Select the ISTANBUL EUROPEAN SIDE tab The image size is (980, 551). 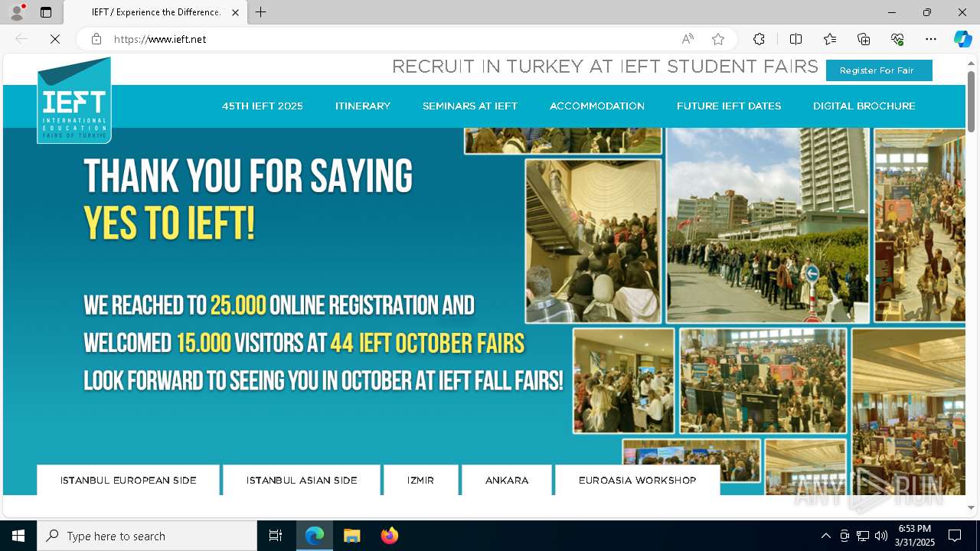(x=129, y=481)
